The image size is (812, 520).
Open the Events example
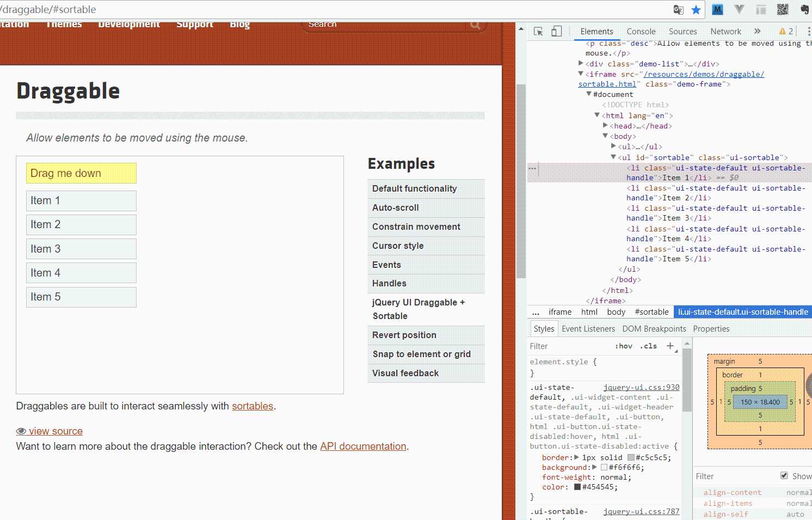[x=426, y=265]
